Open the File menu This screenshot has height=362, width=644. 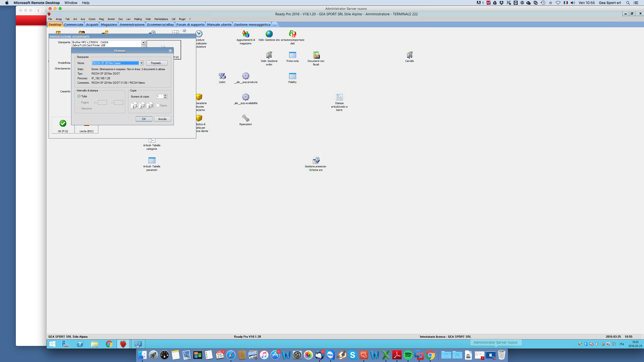[50, 19]
